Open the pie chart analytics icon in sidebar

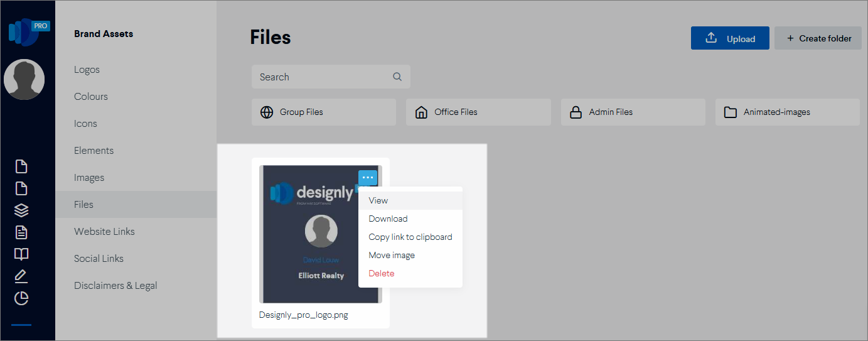pos(21,298)
